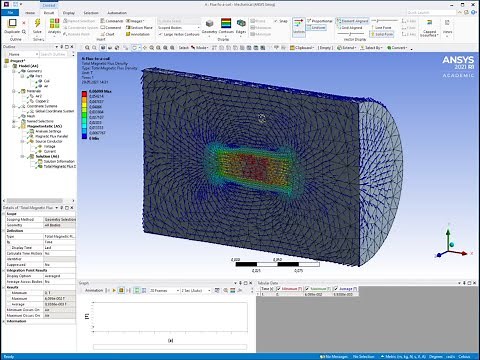Click the Commands item in Insert group
The height and width of the screenshot is (360, 480).
coord(112,21)
